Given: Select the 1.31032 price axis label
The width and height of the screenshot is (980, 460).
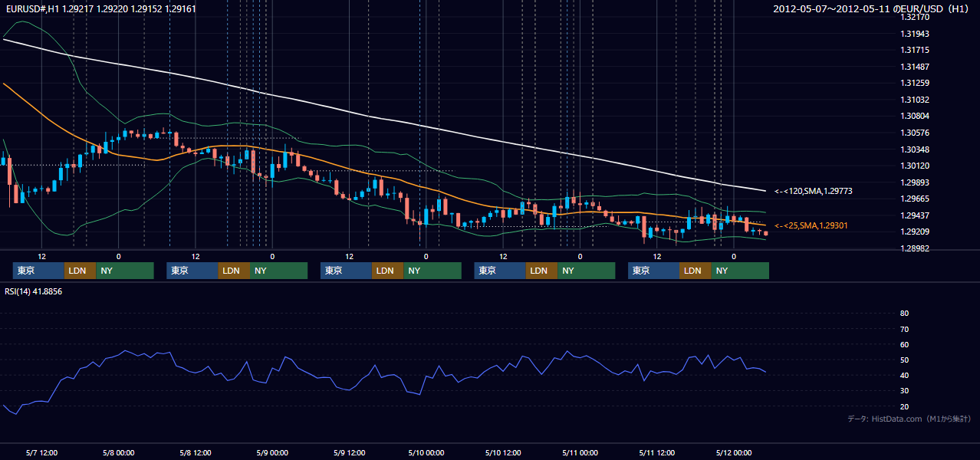Looking at the screenshot, I should 915,100.
